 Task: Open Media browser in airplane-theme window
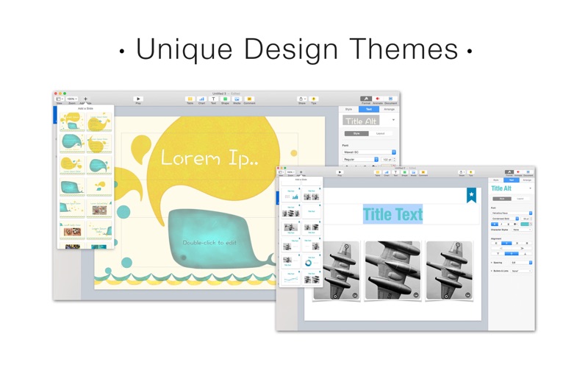pos(414,172)
